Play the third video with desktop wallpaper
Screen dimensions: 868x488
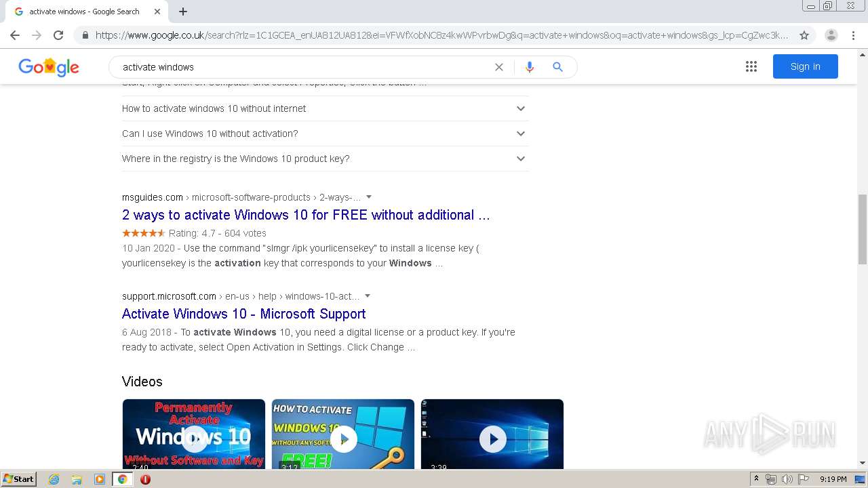(x=492, y=434)
